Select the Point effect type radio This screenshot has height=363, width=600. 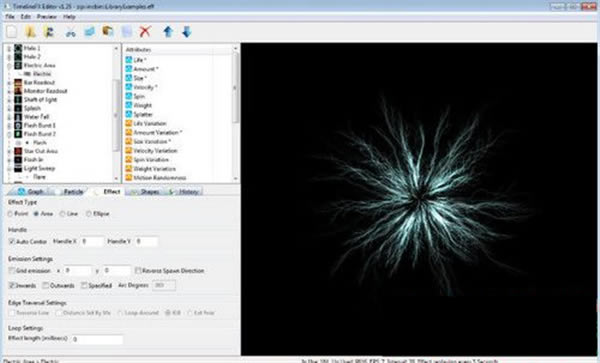[10, 214]
